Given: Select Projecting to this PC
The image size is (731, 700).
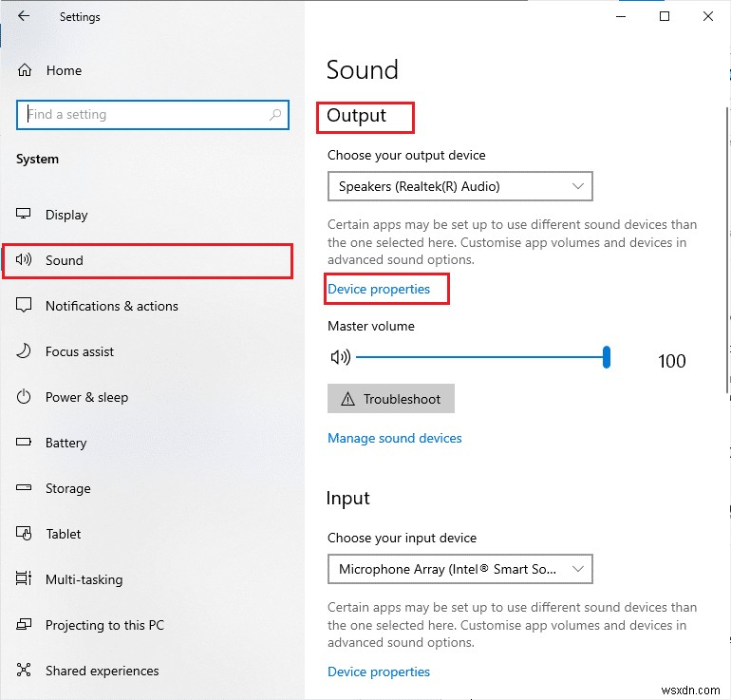Looking at the screenshot, I should point(104,625).
